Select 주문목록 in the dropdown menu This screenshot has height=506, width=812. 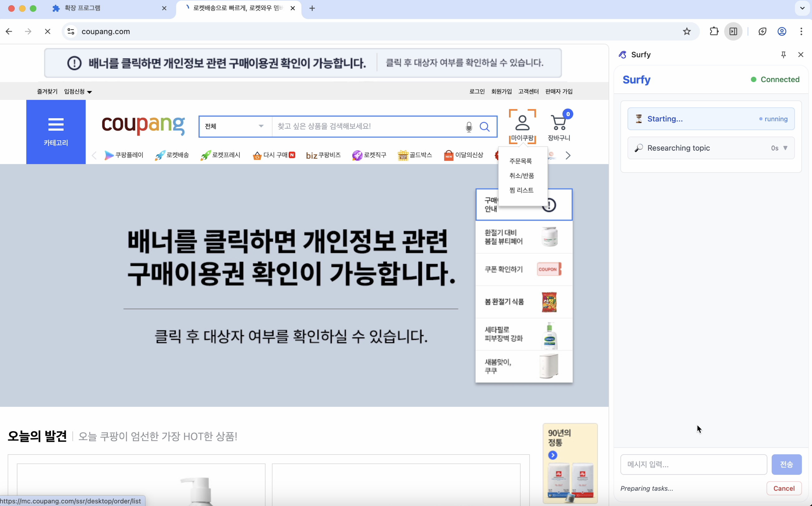click(521, 161)
